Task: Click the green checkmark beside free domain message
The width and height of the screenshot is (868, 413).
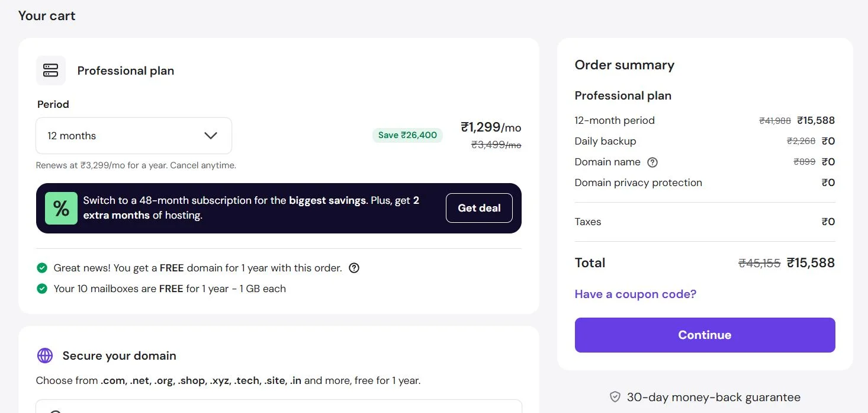Action: click(x=42, y=268)
